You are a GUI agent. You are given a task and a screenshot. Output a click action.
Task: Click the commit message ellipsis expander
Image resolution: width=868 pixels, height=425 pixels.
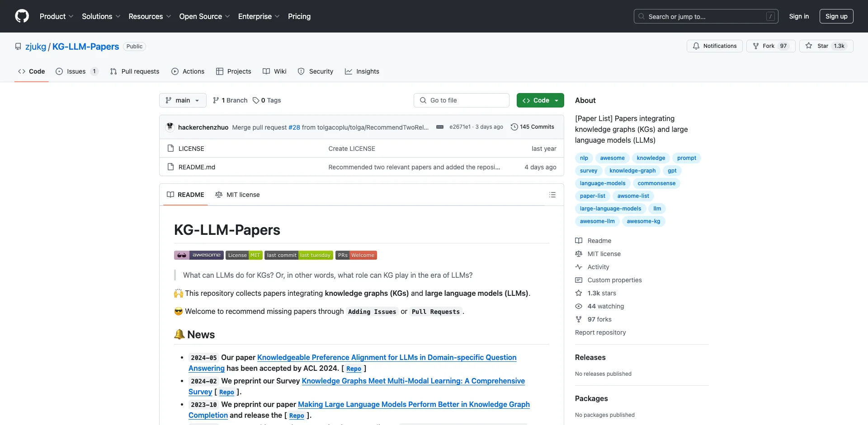(x=439, y=127)
